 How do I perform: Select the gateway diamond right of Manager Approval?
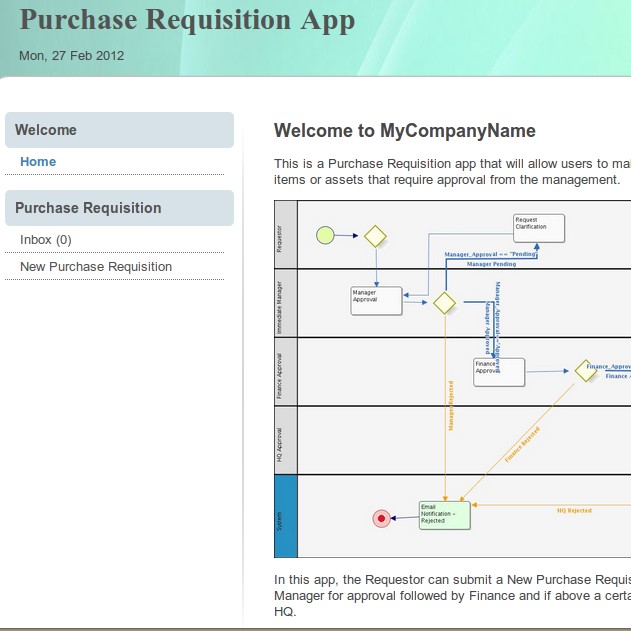click(444, 303)
